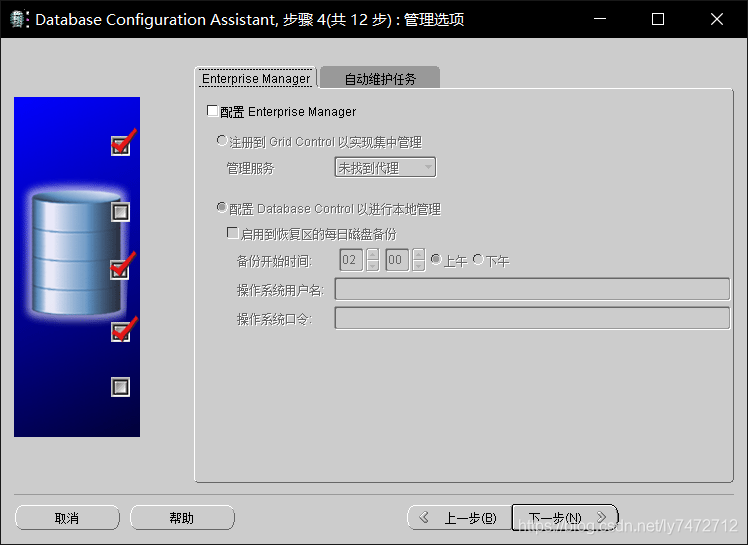748x545 pixels.
Task: Switch to the Enterprise Manager tab
Action: tap(256, 78)
